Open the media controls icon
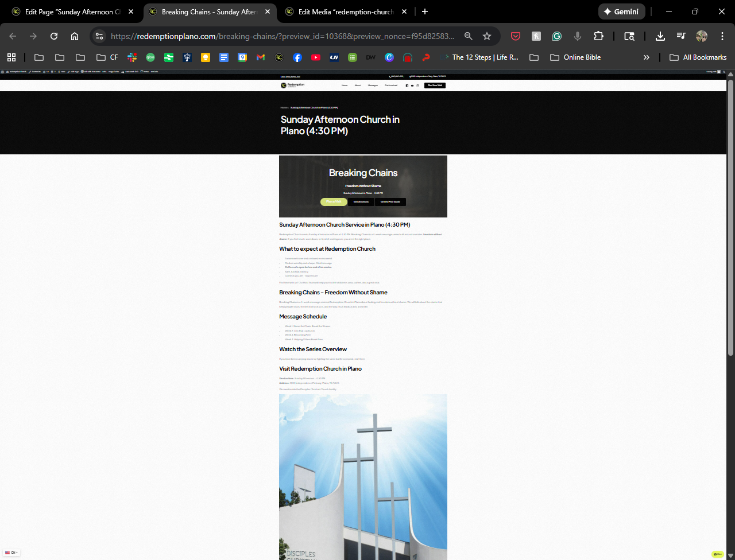735x560 pixels. (681, 36)
